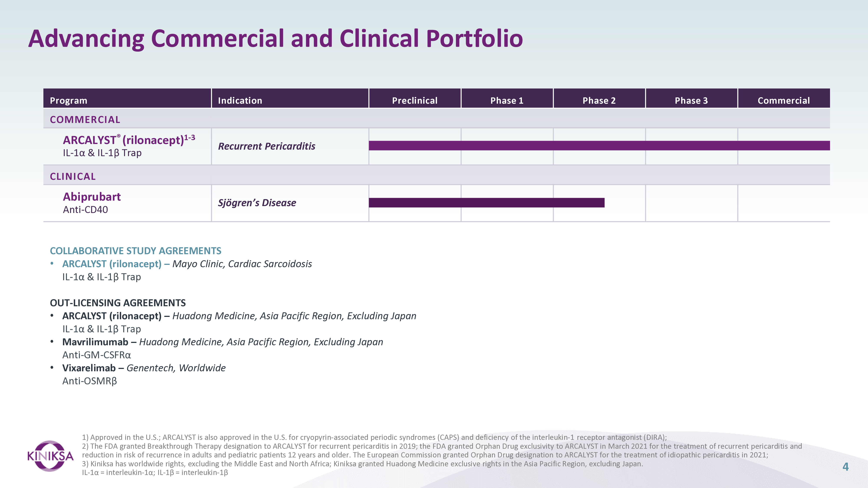
Task: Select the Commercial column header
Action: point(784,98)
